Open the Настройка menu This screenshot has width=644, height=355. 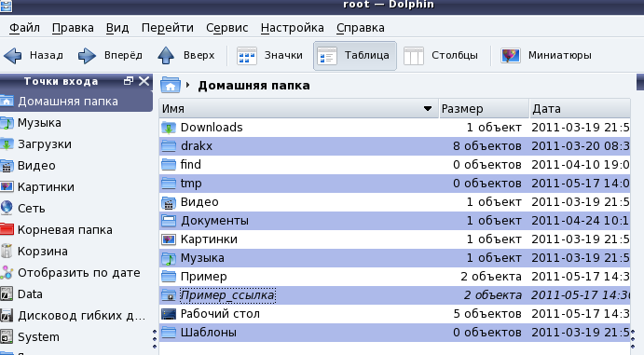[293, 28]
